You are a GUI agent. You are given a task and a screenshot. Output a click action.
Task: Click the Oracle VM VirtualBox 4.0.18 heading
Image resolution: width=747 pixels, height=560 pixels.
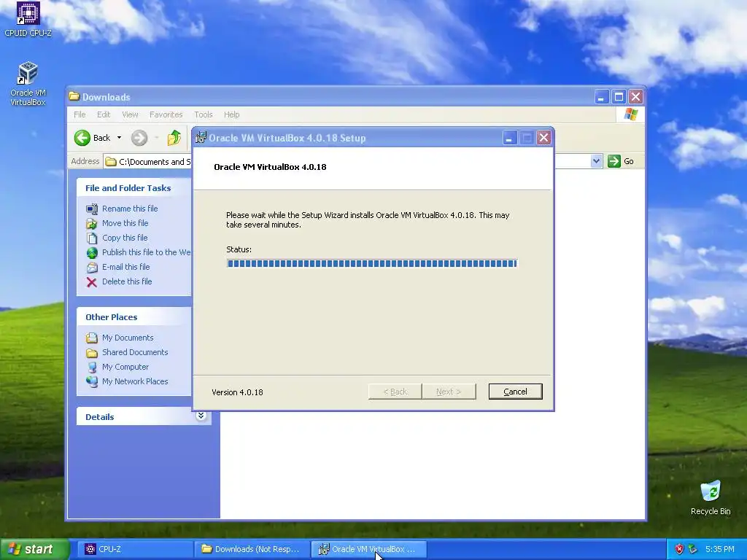270,167
